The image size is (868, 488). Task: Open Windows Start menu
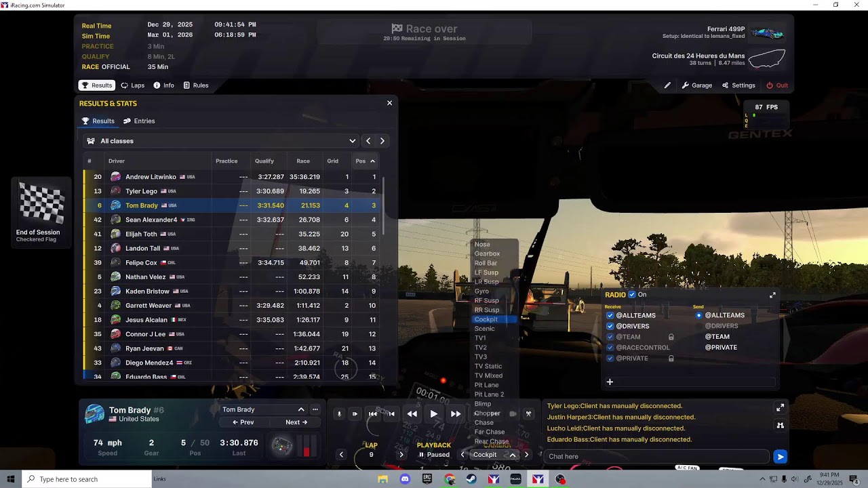[x=10, y=479]
